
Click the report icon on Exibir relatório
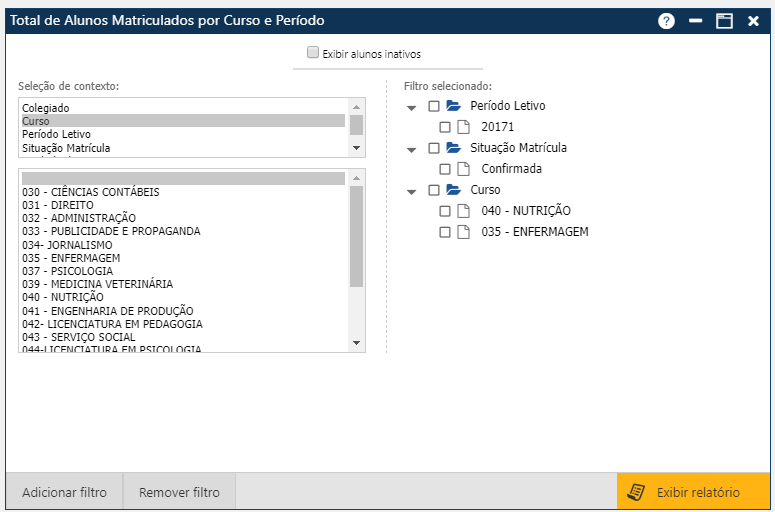coord(636,492)
